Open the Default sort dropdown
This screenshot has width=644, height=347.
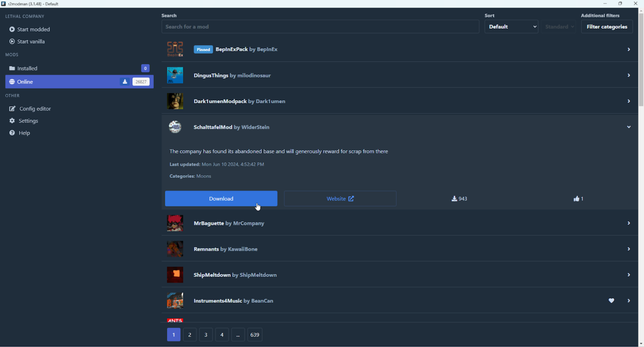(512, 26)
